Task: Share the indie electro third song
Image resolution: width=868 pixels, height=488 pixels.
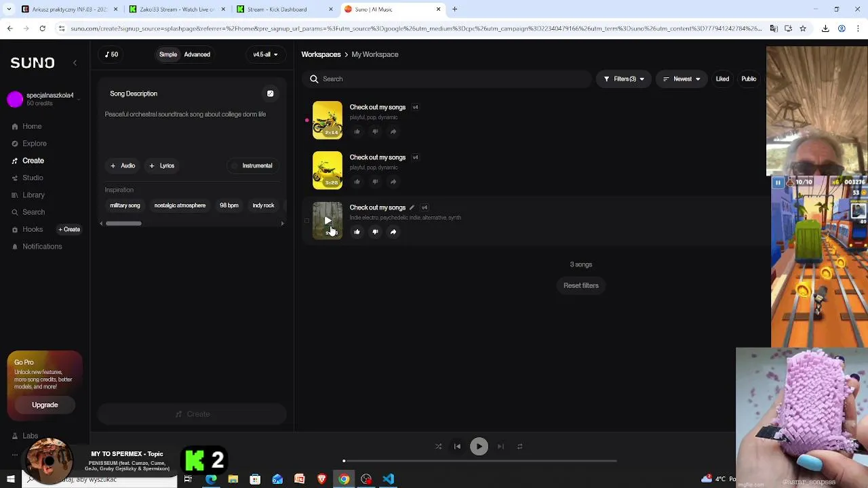Action: [x=393, y=232]
